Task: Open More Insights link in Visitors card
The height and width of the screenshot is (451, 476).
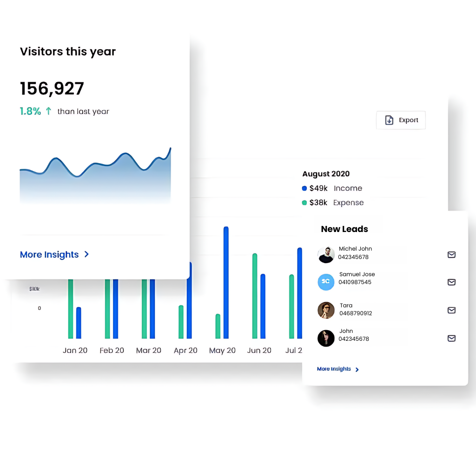Action: click(x=49, y=254)
